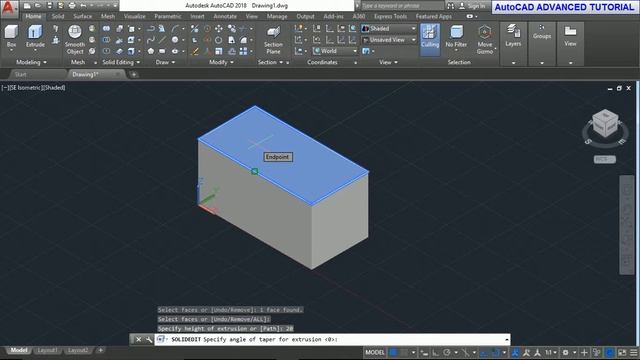Select the Move tool in Modify
This screenshot has width=640, height=360.
click(219, 28)
